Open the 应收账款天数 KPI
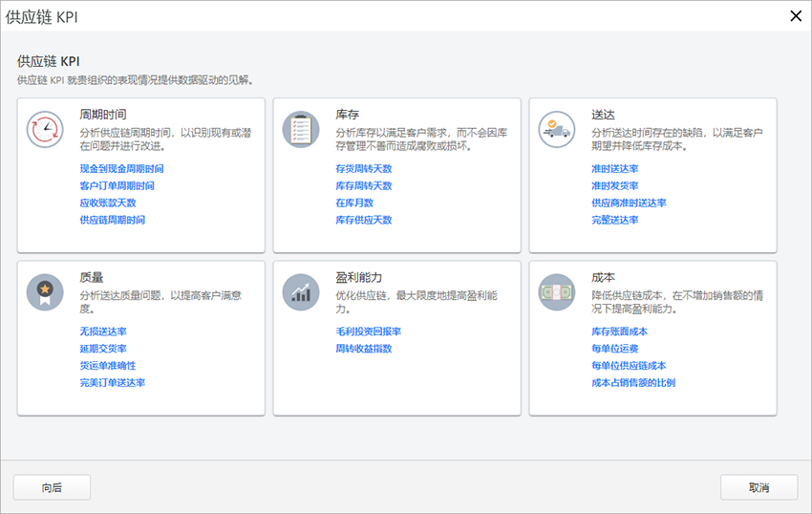Viewport: 812px width, 514px height. (108, 203)
